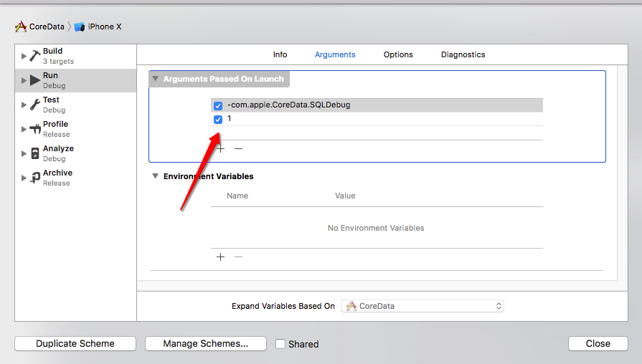This screenshot has width=642, height=364.
Task: Select the Run play icon
Action: tap(35, 80)
